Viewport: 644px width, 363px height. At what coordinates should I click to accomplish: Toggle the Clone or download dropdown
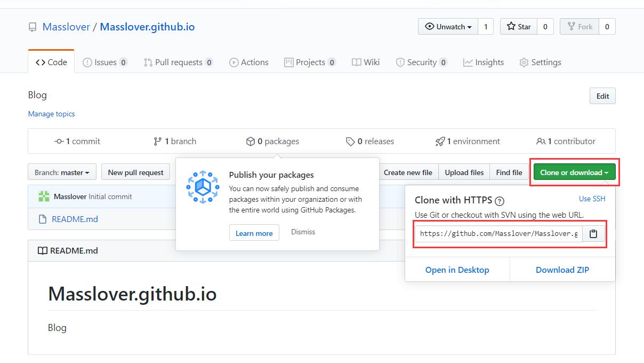point(574,172)
